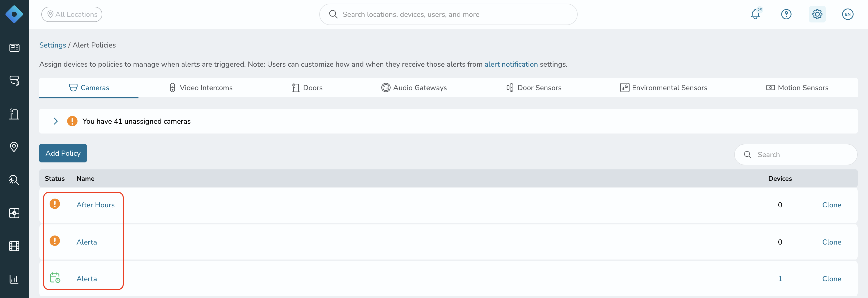Open the settings gear icon
Viewport: 868px width, 298px height.
tap(817, 14)
